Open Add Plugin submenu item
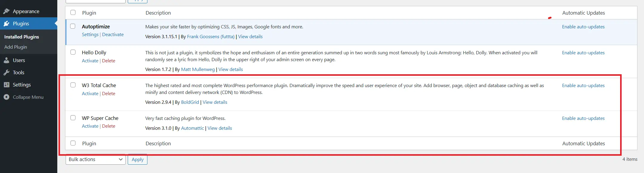Screen dimensions: 644x173 [16, 47]
